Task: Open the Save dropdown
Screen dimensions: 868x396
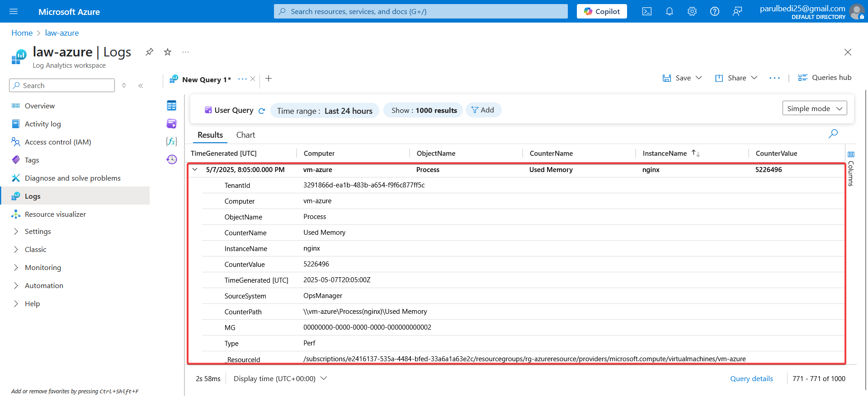Action: point(682,78)
